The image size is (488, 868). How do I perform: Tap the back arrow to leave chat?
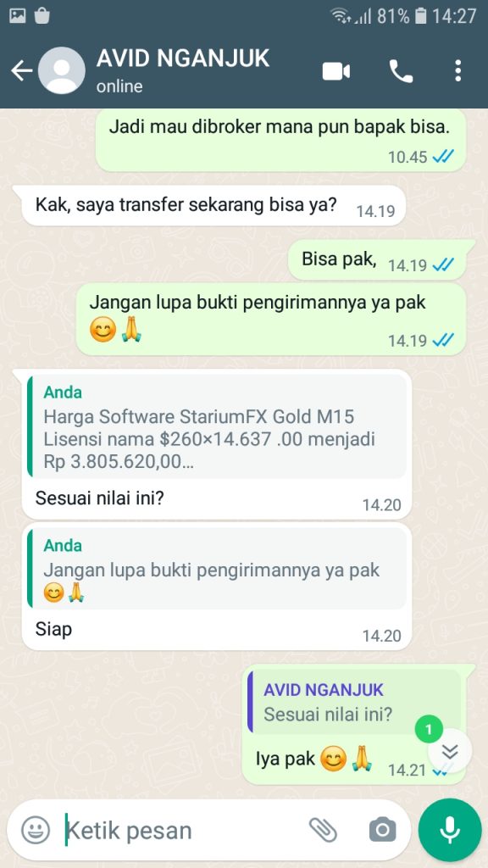21,71
